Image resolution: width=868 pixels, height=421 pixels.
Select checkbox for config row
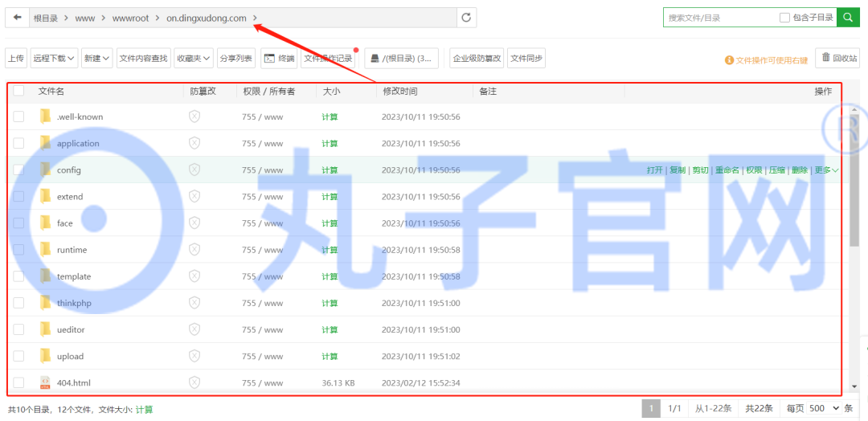18,170
